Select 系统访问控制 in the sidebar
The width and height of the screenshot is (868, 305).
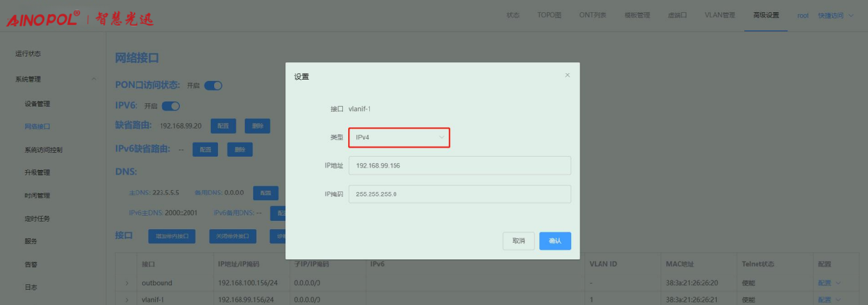(x=43, y=150)
